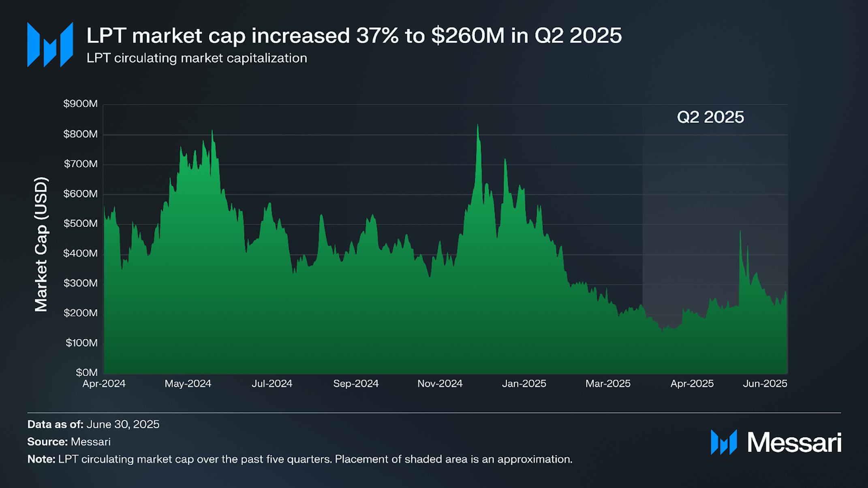Click the chart title about LPT market cap

354,36
